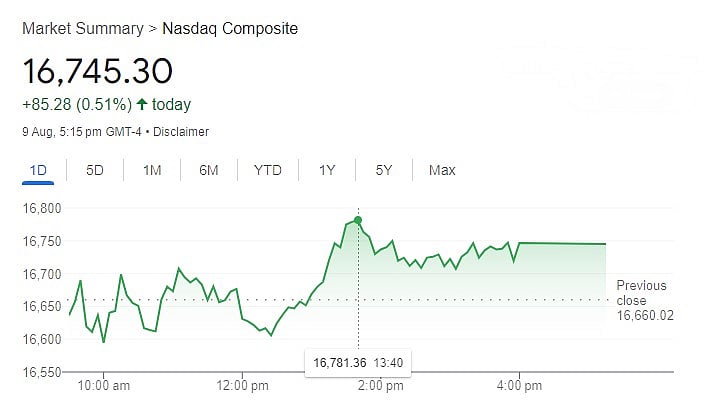This screenshot has height=410, width=728.
Task: Select the YTD tab
Action: pos(268,170)
